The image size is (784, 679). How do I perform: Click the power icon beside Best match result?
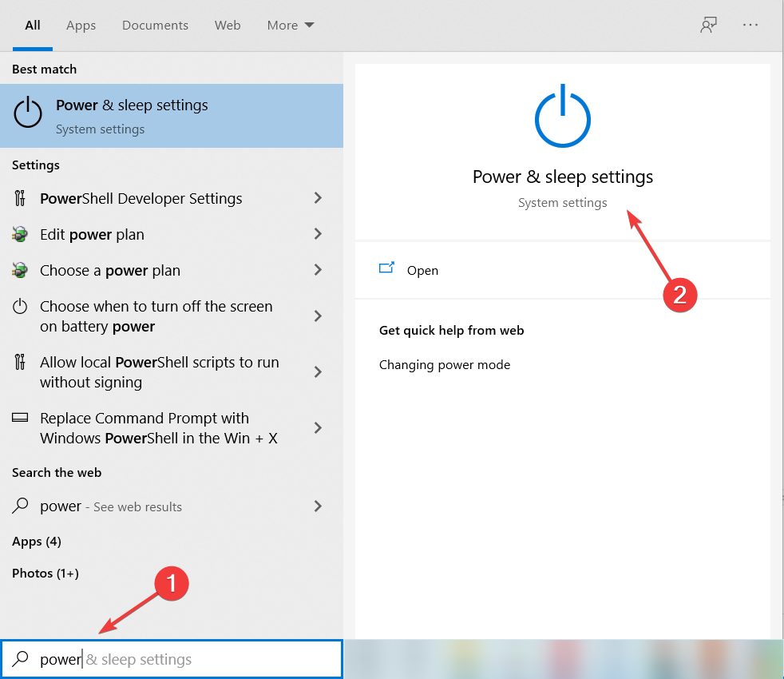click(x=27, y=112)
